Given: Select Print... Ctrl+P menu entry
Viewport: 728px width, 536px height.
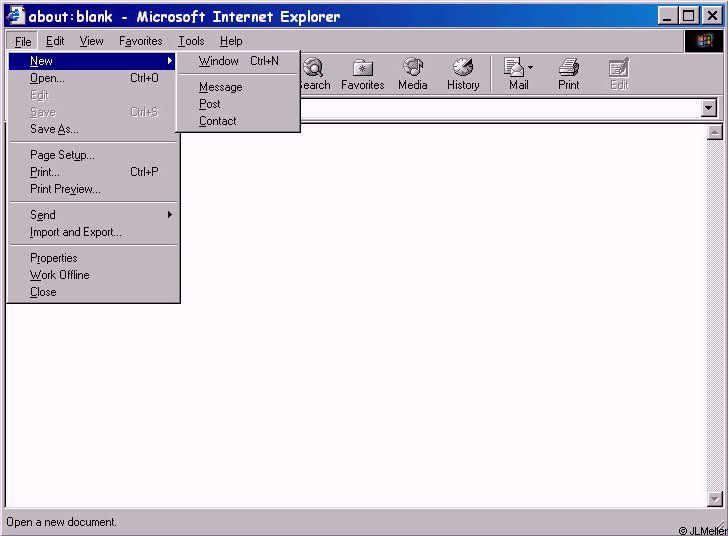Looking at the screenshot, I should coord(93,172).
